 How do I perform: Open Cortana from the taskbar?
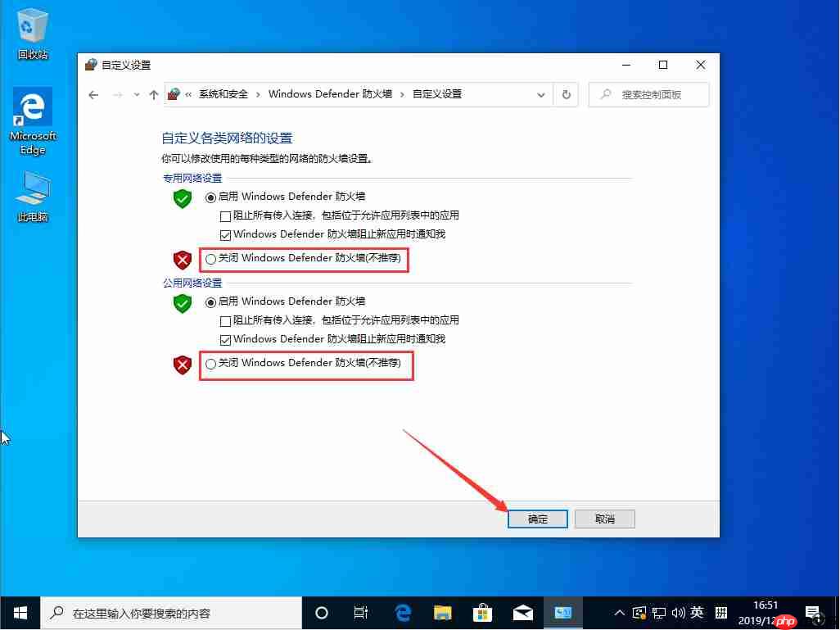click(x=322, y=613)
